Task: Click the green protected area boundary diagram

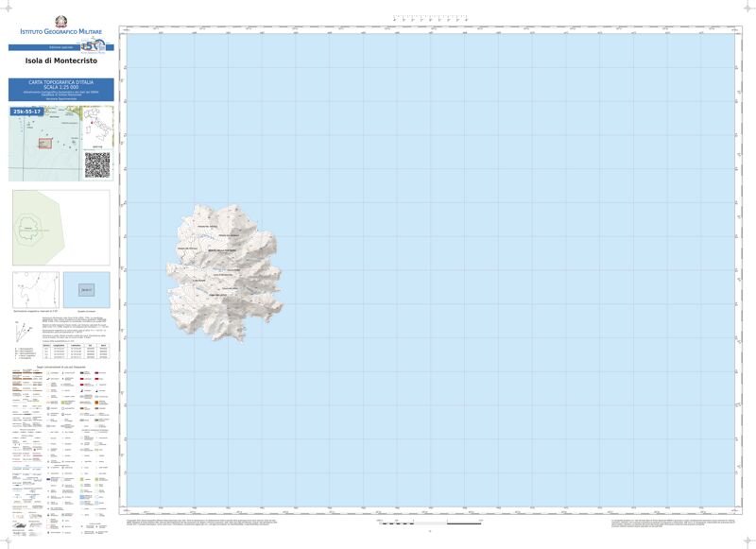Action: pyautogui.click(x=37, y=228)
